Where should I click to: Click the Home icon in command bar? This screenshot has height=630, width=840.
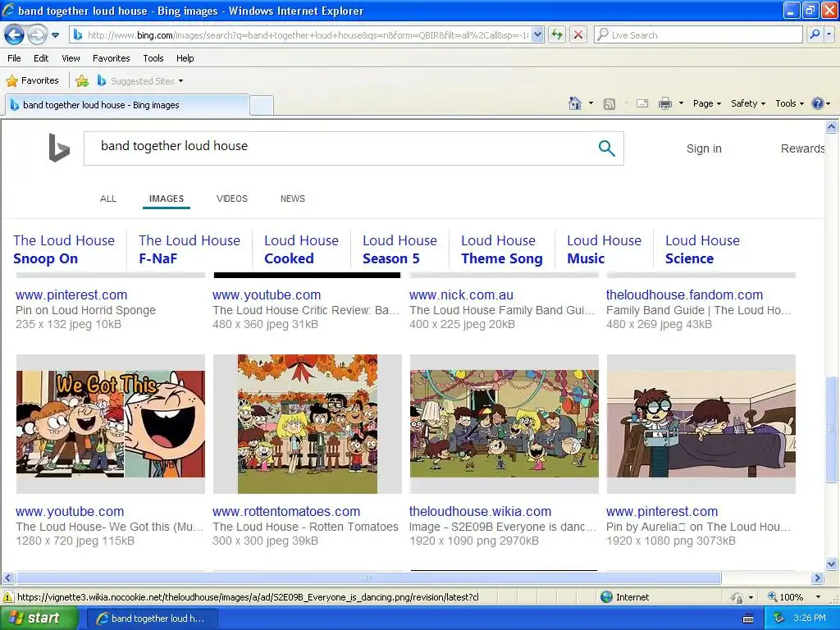click(575, 103)
